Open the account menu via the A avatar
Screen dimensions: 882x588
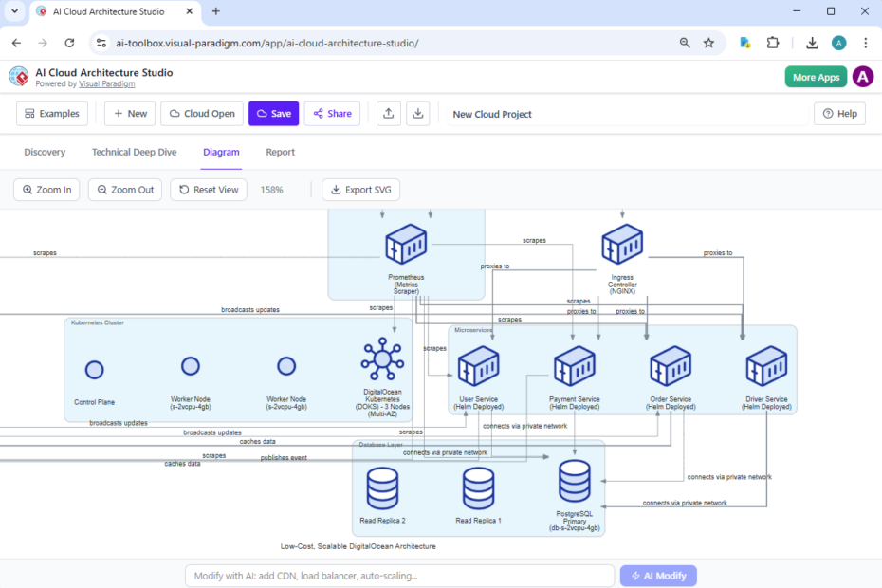tap(862, 76)
